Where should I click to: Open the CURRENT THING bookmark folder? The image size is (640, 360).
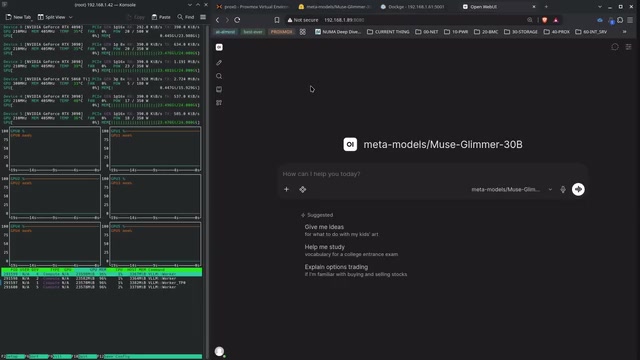click(x=388, y=32)
